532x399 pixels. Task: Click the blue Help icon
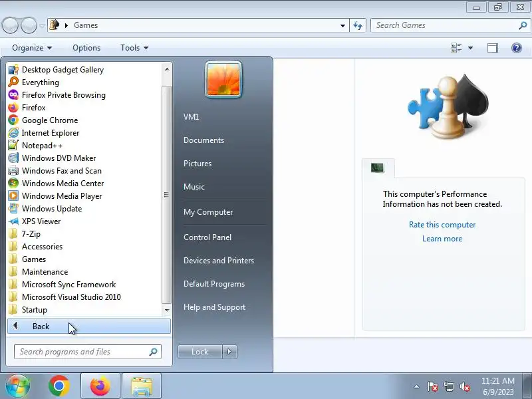pos(517,48)
